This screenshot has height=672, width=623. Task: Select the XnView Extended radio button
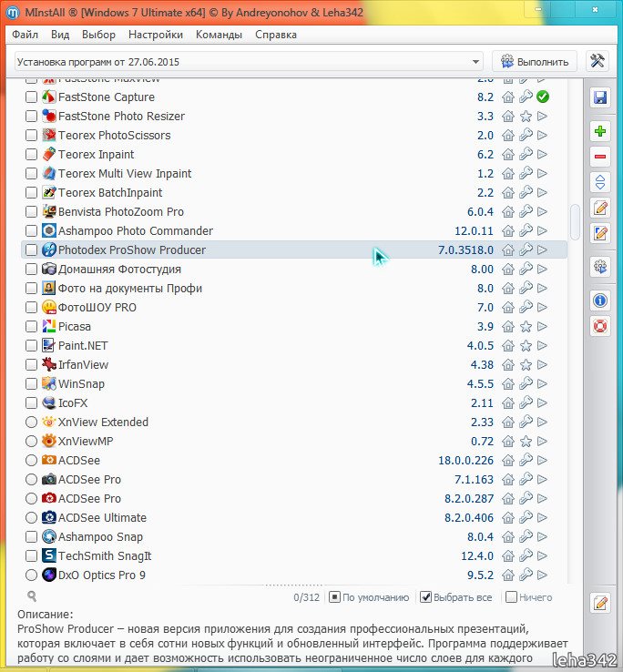pyautogui.click(x=31, y=423)
